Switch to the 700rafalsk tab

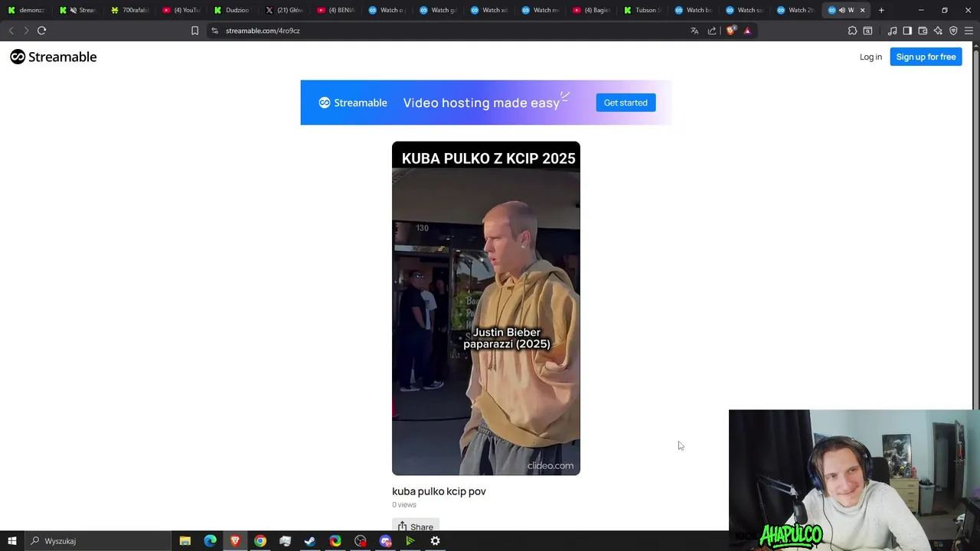coord(129,10)
